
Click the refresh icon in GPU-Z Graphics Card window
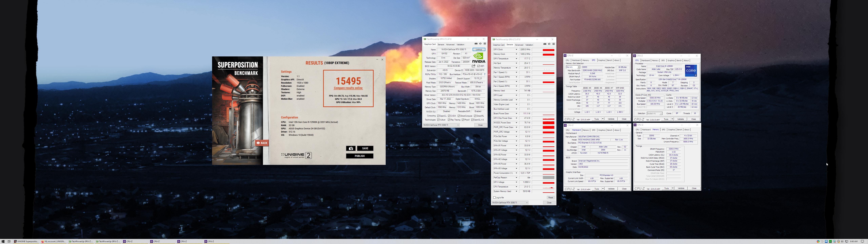(x=480, y=44)
